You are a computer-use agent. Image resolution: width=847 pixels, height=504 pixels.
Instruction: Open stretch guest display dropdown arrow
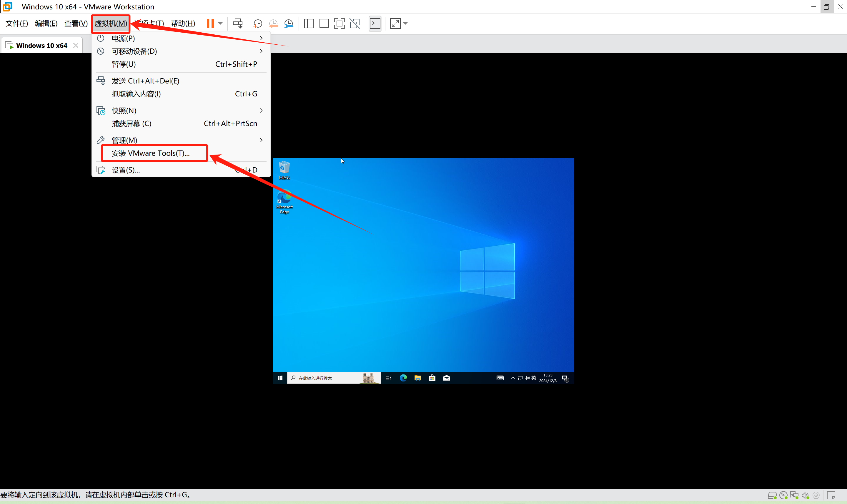click(405, 24)
